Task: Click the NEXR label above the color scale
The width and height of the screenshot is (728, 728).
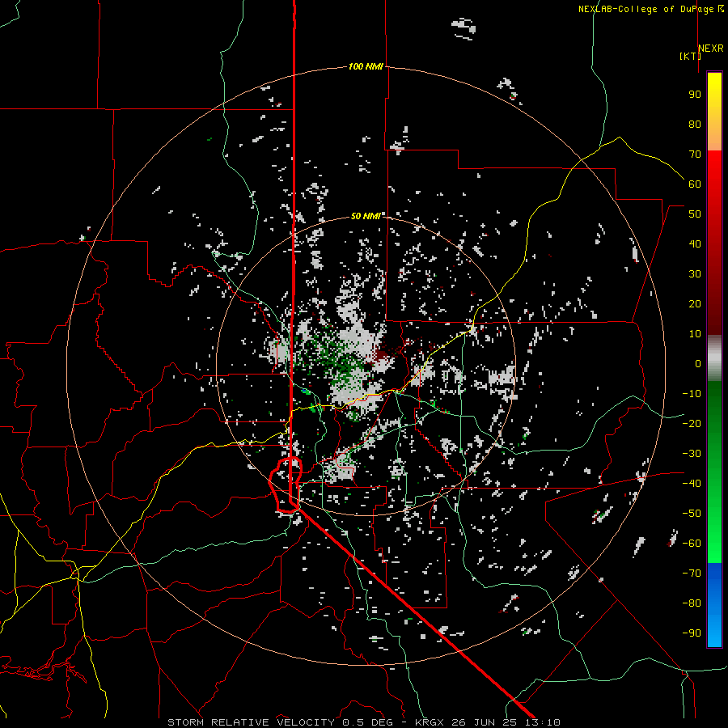Action: pyautogui.click(x=711, y=49)
